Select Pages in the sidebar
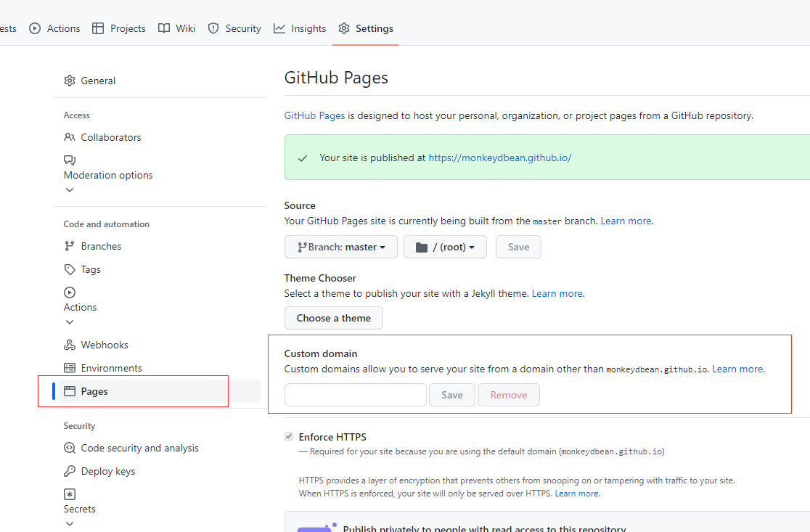Image resolution: width=810 pixels, height=532 pixels. 159,391
